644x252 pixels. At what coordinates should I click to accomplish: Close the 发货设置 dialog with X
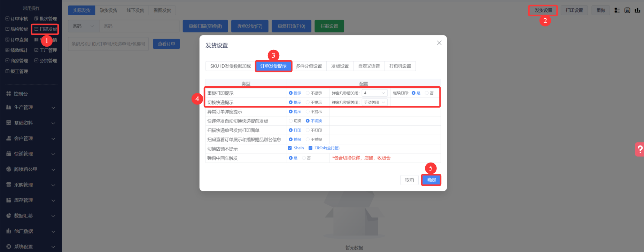coord(439,43)
